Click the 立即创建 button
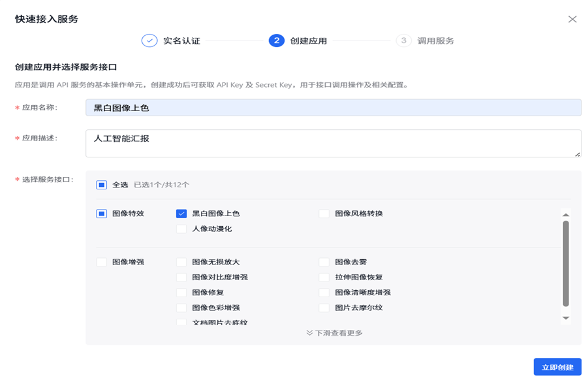Screen dimensions: 588x386 (557, 367)
